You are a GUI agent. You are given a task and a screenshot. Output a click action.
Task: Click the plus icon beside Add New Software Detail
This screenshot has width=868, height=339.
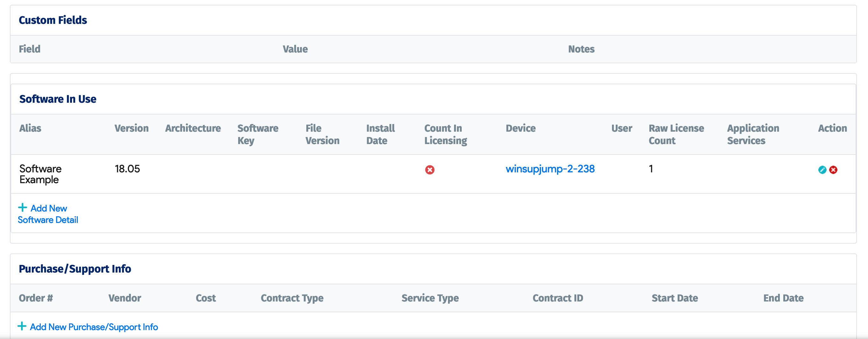coord(22,208)
